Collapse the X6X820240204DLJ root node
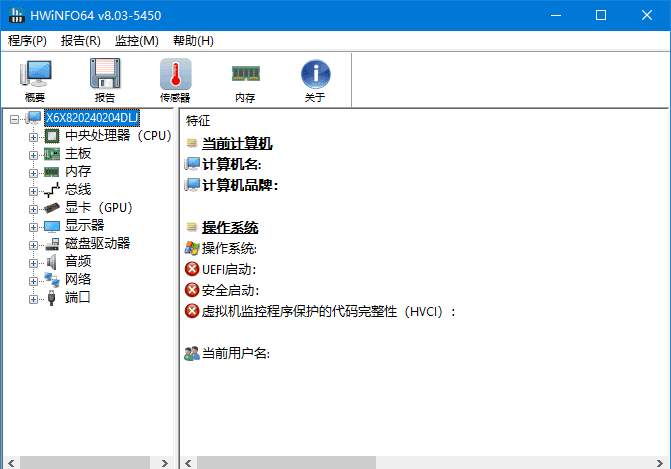671x469 pixels. pyautogui.click(x=15, y=119)
